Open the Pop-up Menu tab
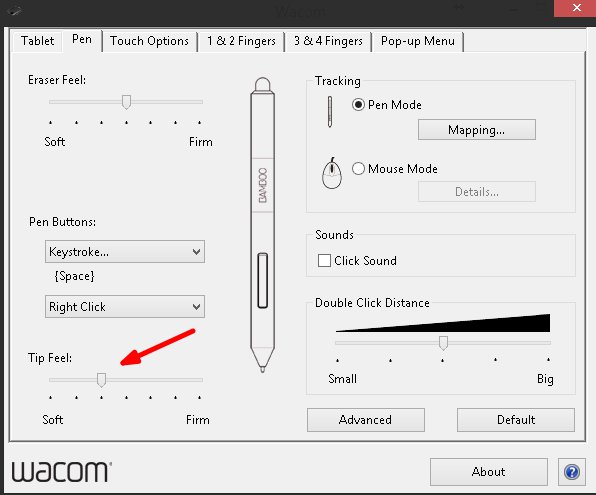The height and width of the screenshot is (495, 596). (x=418, y=41)
